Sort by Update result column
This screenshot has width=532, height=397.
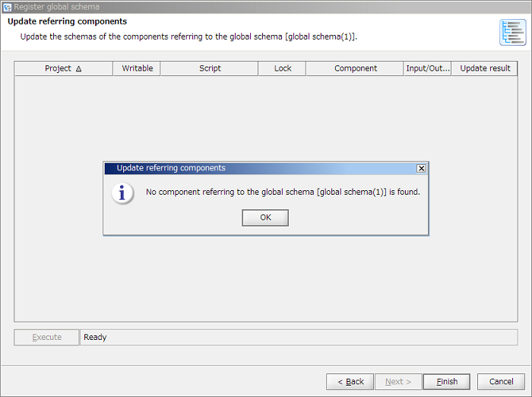(x=485, y=68)
